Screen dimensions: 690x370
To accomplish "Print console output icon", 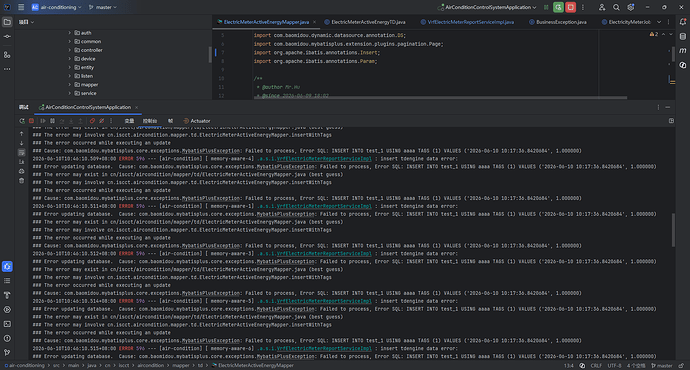I will click(22, 171).
